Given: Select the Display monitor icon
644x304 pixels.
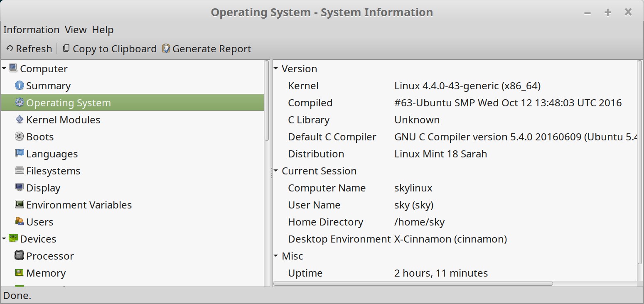Looking at the screenshot, I should pyautogui.click(x=19, y=188).
